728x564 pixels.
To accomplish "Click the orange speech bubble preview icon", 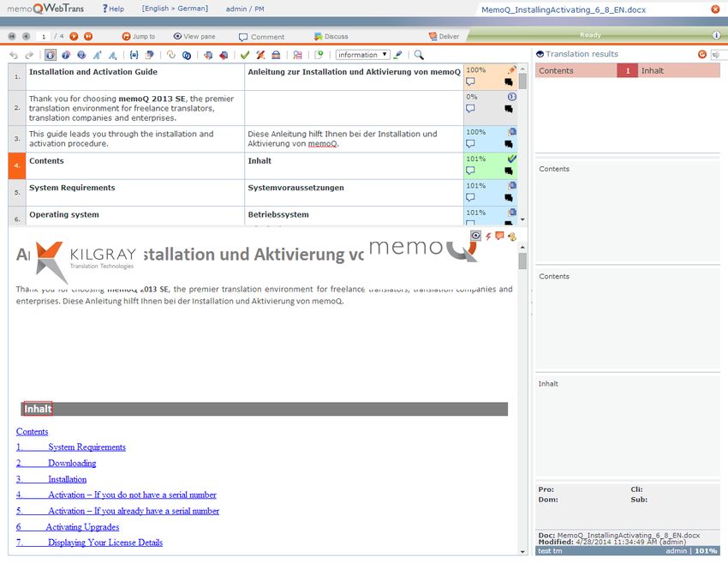I will (x=499, y=236).
